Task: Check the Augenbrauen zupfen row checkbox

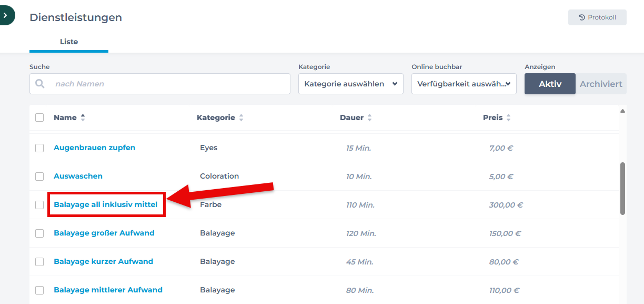Action: 39,148
